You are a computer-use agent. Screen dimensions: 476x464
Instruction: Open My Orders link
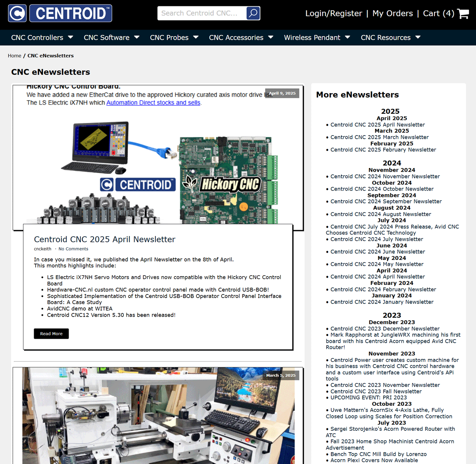coord(393,13)
